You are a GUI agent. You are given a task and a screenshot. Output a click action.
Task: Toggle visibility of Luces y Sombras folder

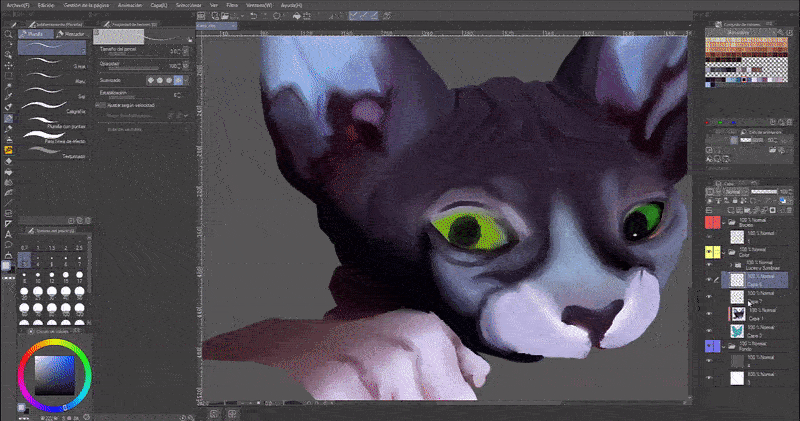click(x=709, y=264)
